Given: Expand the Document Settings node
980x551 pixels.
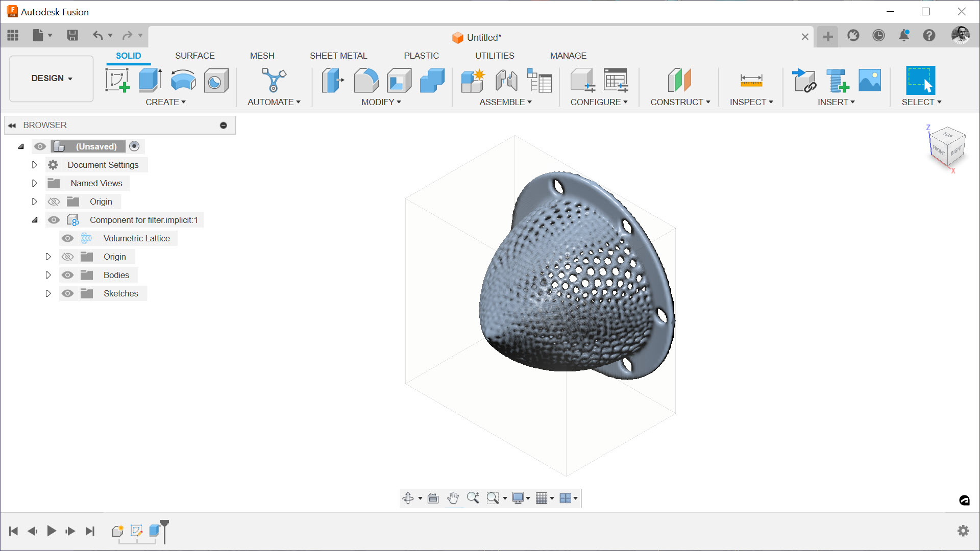Looking at the screenshot, I should pos(35,165).
